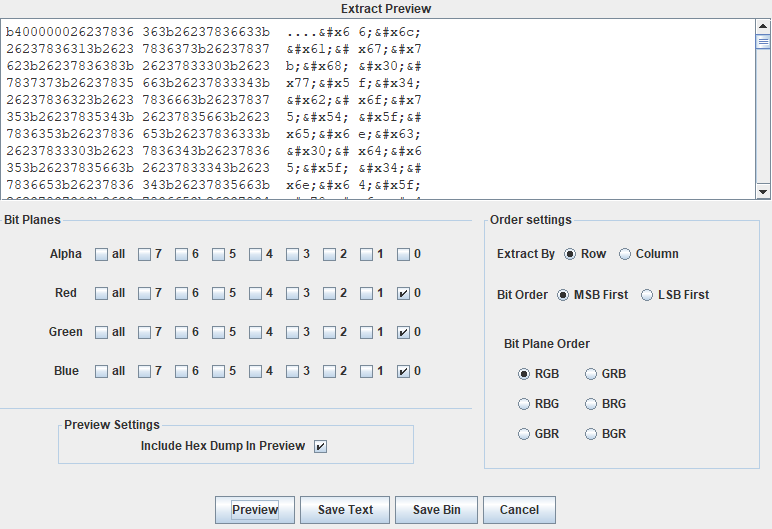Select GBR bit plane order
This screenshot has width=772, height=529.
[524, 434]
